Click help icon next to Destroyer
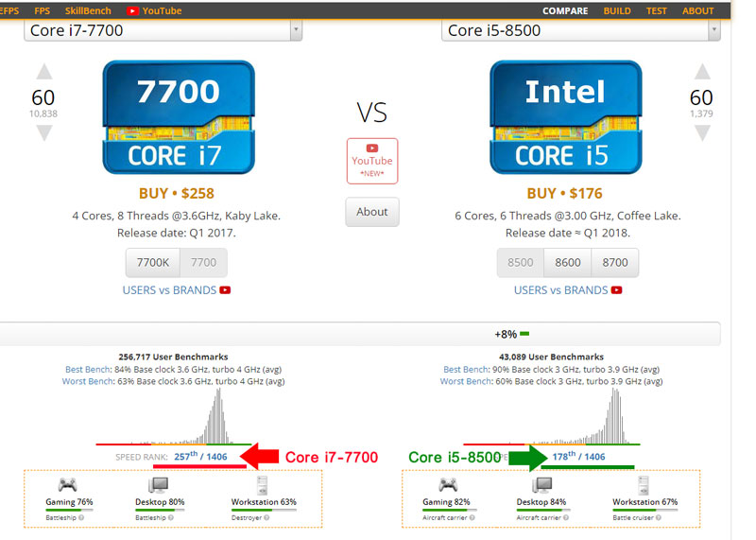Image resolution: width=756 pixels, height=540 pixels. (x=266, y=517)
